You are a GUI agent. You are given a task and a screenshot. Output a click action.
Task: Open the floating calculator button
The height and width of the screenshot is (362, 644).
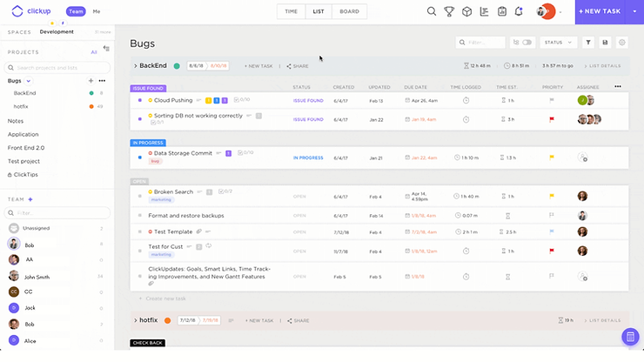630,337
